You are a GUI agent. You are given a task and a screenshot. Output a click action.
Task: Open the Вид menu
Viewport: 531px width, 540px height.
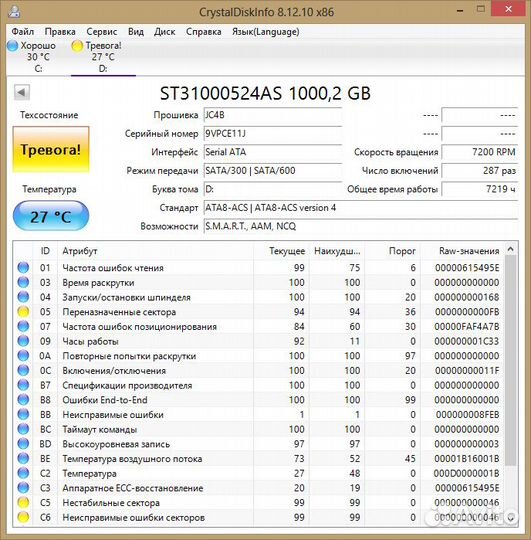tap(136, 32)
